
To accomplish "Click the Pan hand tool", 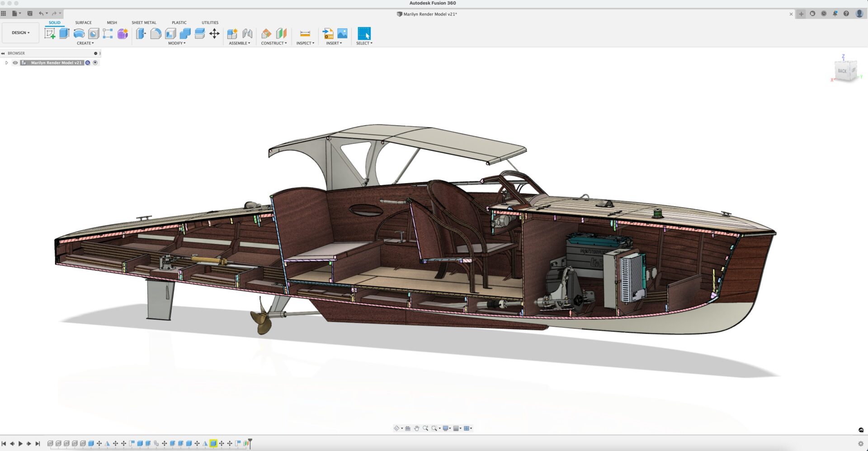I will (416, 428).
